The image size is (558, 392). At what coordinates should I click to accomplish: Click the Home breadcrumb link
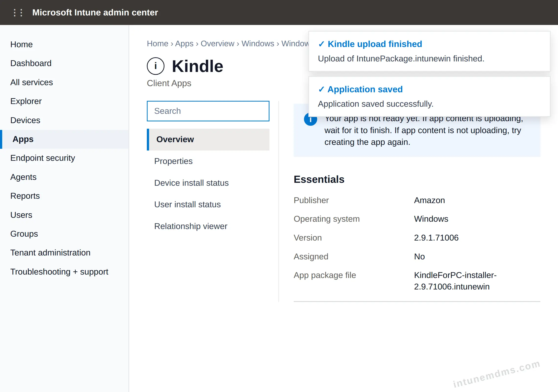pos(158,44)
